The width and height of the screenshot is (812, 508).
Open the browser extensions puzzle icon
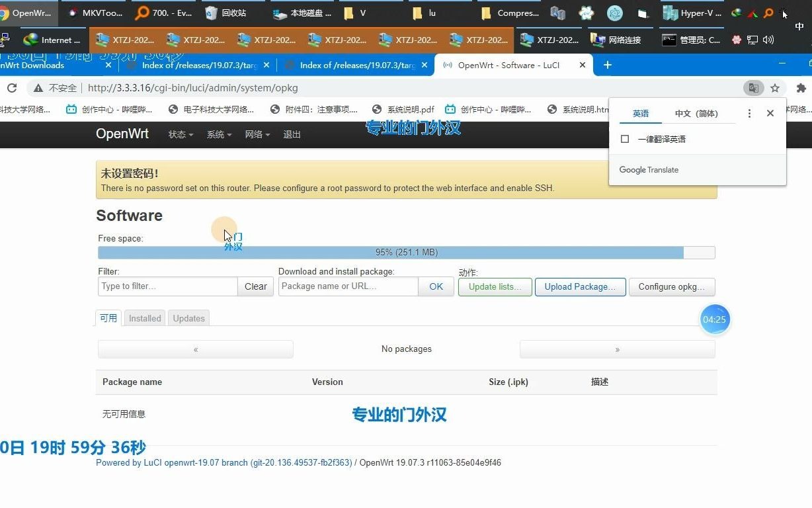801,88
